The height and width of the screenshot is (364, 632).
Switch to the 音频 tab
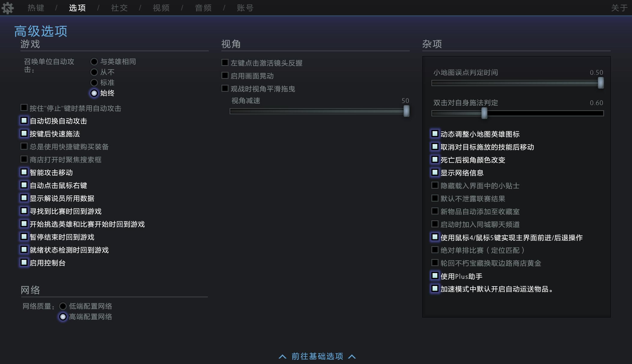click(x=202, y=8)
